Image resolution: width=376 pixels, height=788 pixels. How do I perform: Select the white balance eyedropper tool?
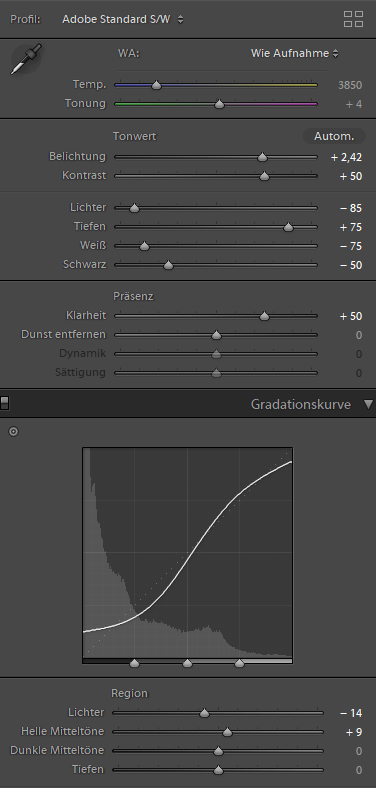(x=26, y=59)
